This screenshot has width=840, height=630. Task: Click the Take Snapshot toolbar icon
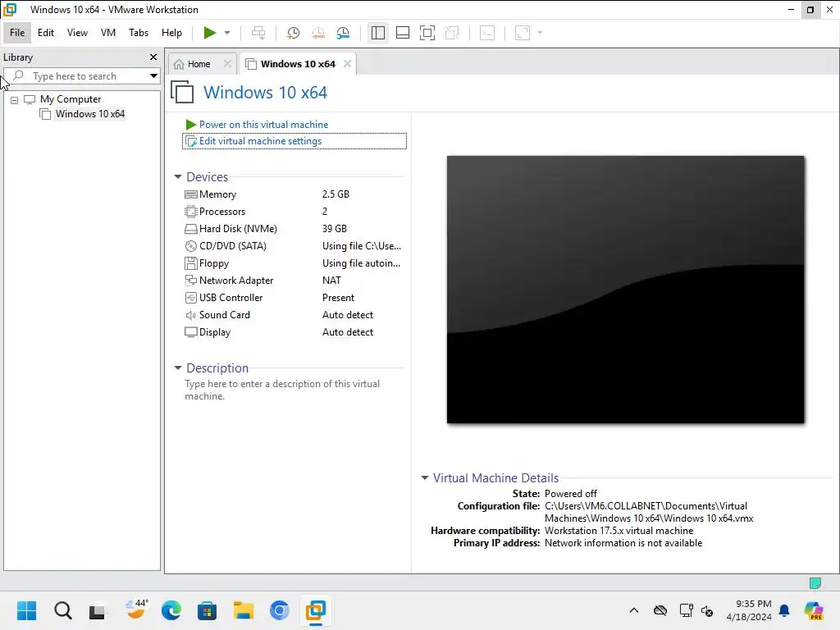(293, 33)
